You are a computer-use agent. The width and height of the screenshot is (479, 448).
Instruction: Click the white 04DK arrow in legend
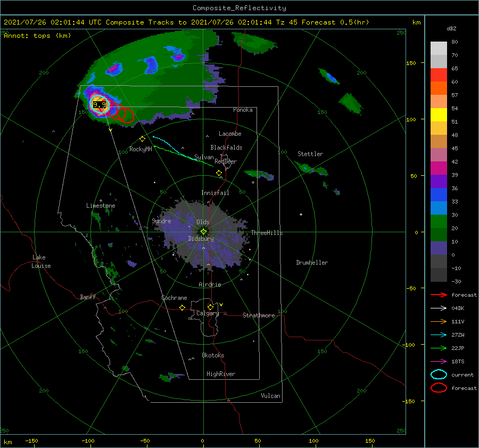[439, 308]
